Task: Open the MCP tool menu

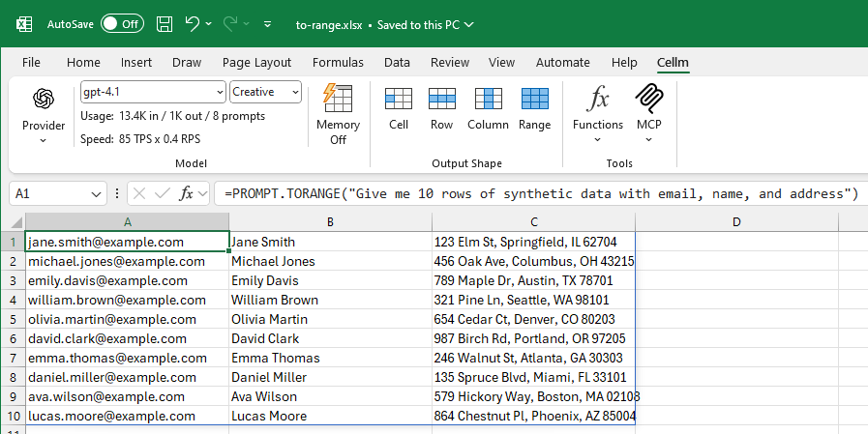Action: click(648, 114)
